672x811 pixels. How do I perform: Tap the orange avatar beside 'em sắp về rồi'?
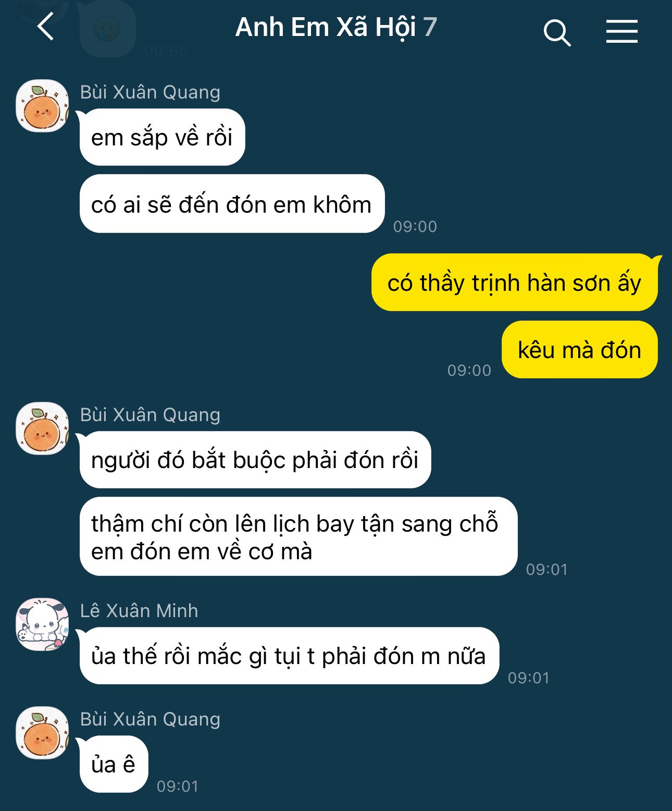pyautogui.click(x=42, y=106)
